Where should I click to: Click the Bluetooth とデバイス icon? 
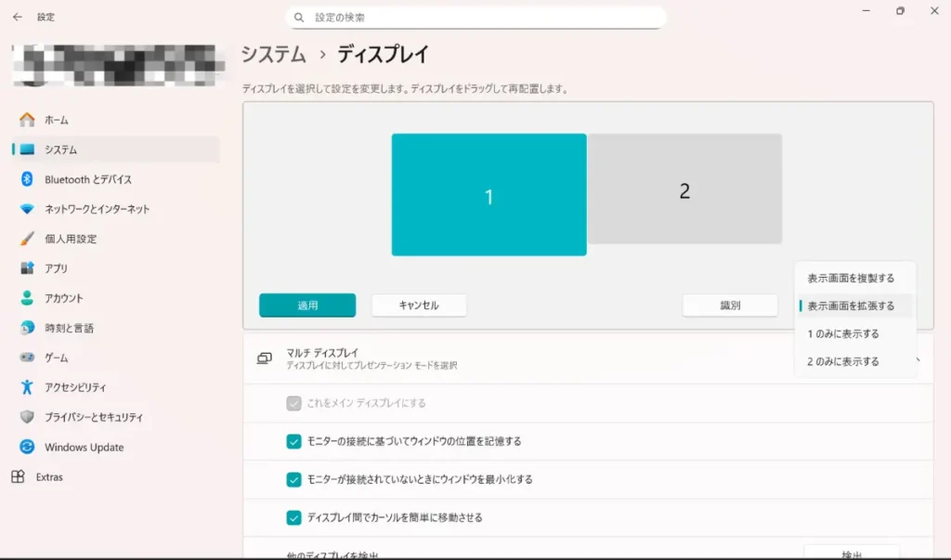[x=27, y=179]
